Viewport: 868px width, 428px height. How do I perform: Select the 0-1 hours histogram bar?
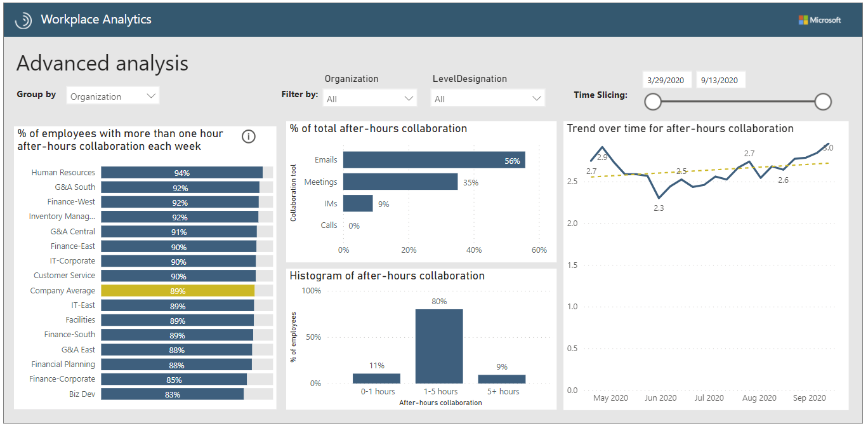click(376, 378)
